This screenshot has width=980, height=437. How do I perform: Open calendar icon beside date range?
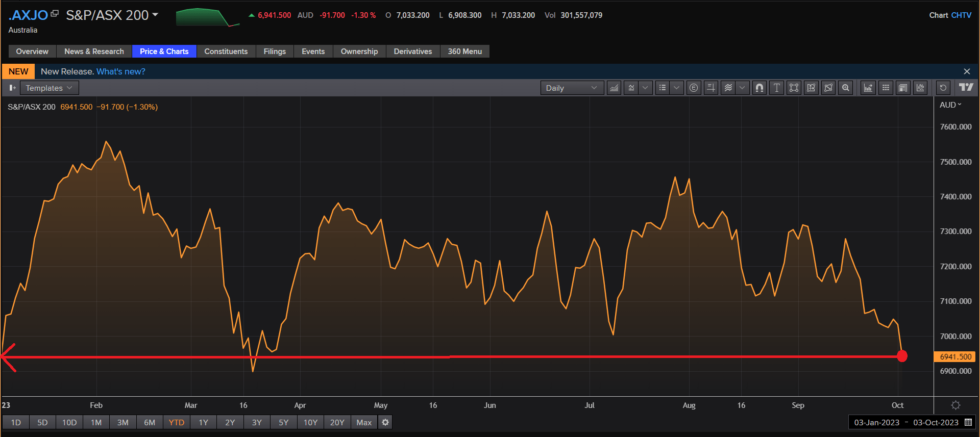tap(968, 422)
